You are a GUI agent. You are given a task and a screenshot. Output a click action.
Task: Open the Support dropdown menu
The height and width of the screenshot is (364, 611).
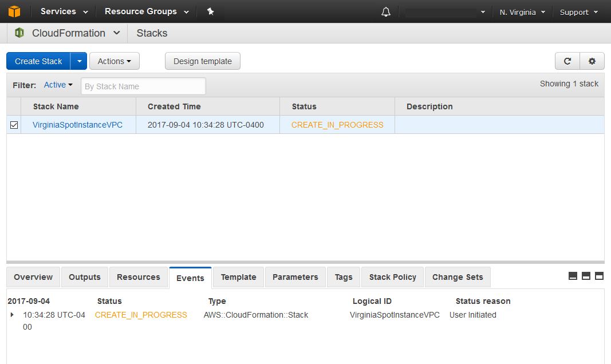pyautogui.click(x=579, y=13)
